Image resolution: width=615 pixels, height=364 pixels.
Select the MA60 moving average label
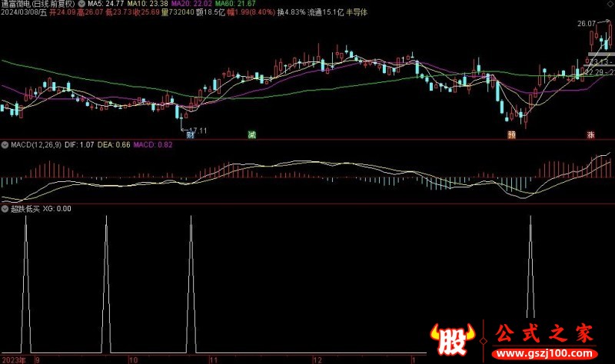pyautogui.click(x=229, y=4)
